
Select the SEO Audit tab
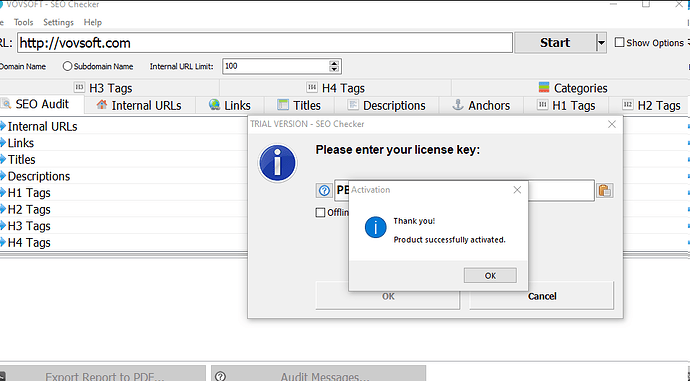tap(42, 104)
